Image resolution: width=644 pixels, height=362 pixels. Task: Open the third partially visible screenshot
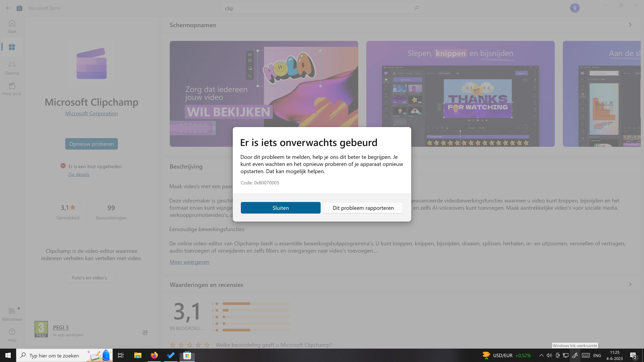[x=602, y=94]
